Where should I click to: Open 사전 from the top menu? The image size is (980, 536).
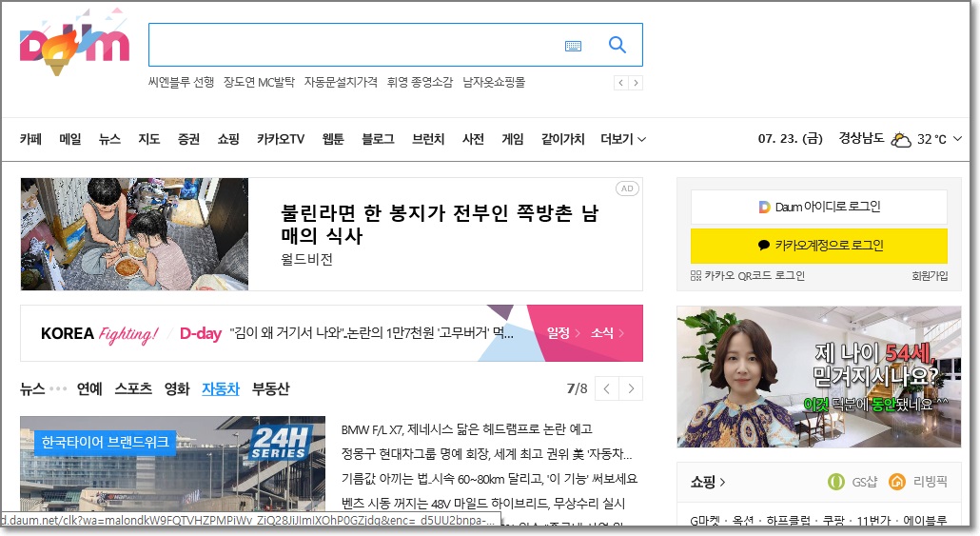tap(473, 139)
